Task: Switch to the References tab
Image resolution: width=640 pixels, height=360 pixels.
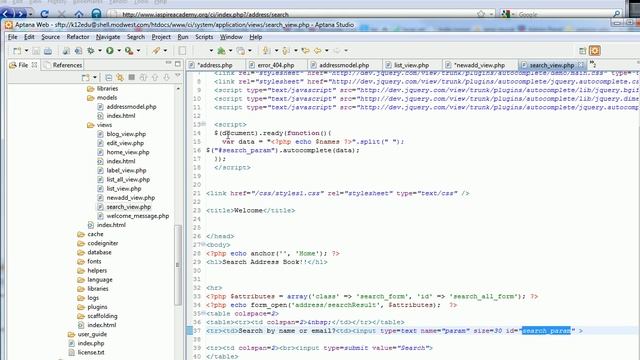Action: coord(63,65)
